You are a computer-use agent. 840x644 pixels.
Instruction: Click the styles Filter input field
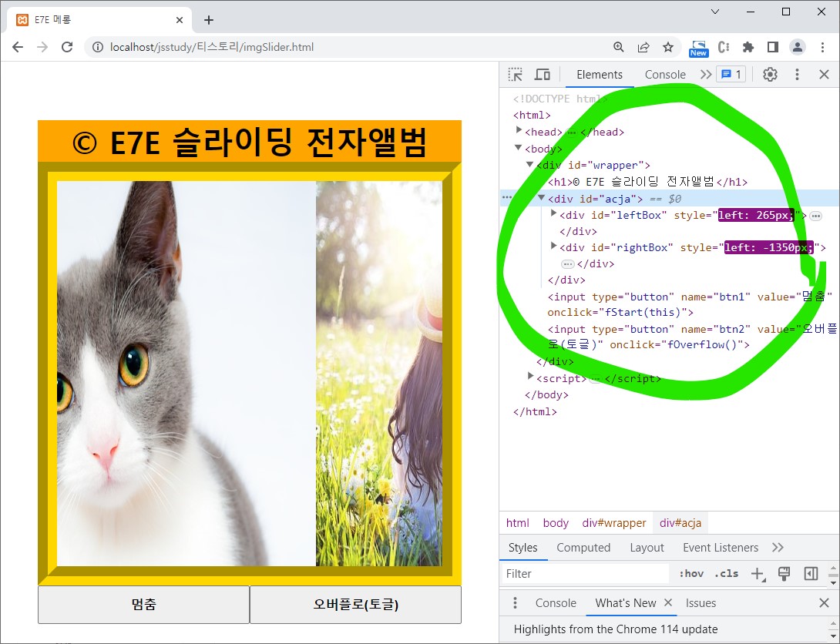coord(584,573)
